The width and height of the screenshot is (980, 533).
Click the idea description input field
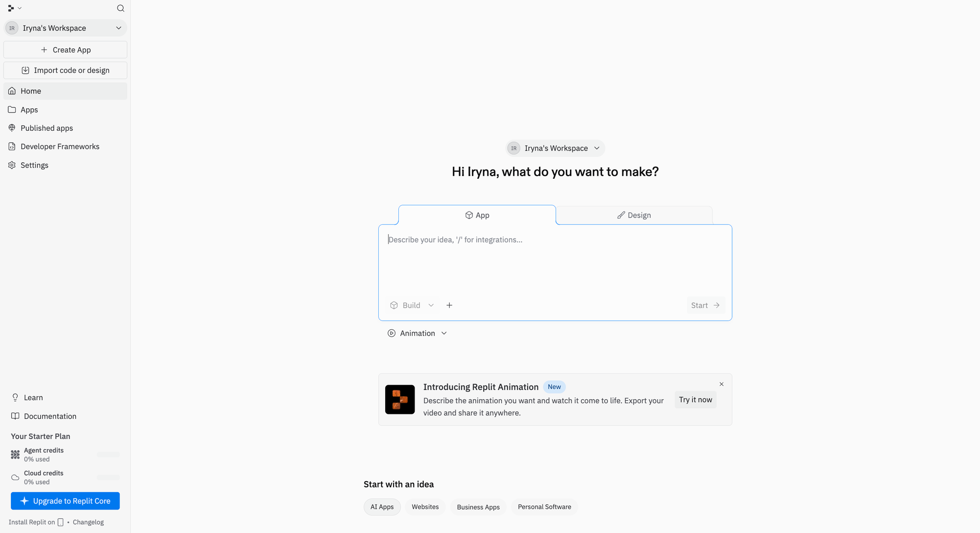coord(555,255)
